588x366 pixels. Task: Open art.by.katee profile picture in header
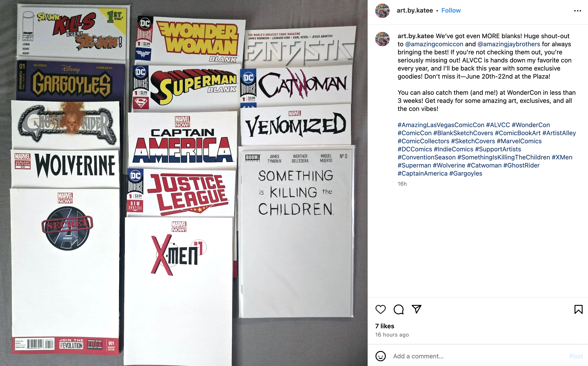pos(382,11)
